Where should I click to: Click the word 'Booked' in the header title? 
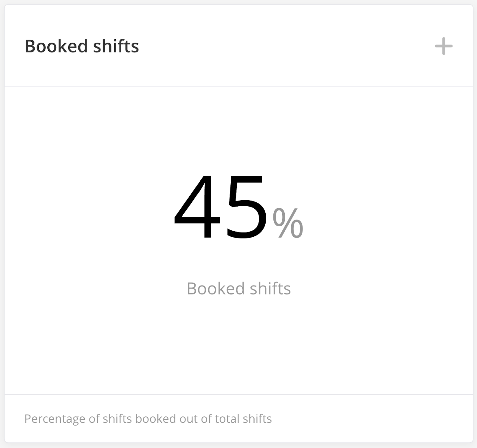click(56, 46)
